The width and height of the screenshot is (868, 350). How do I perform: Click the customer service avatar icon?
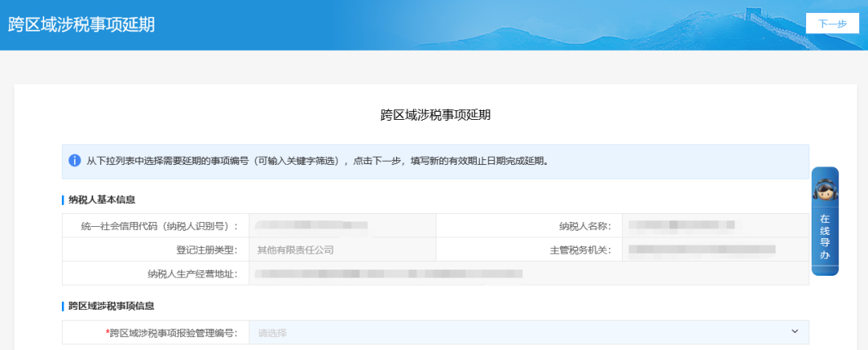pos(825,190)
